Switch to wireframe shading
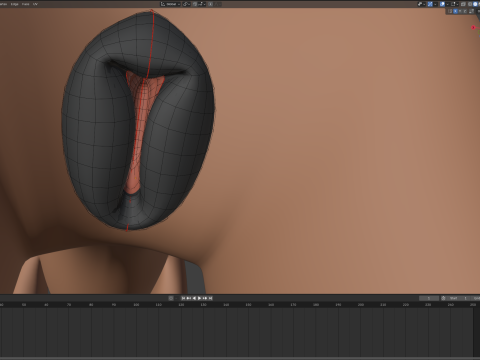This screenshot has width=480, height=360. click(470, 4)
